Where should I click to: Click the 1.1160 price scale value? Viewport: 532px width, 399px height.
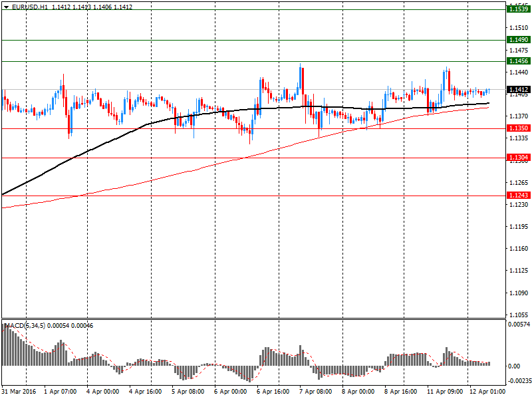519,248
